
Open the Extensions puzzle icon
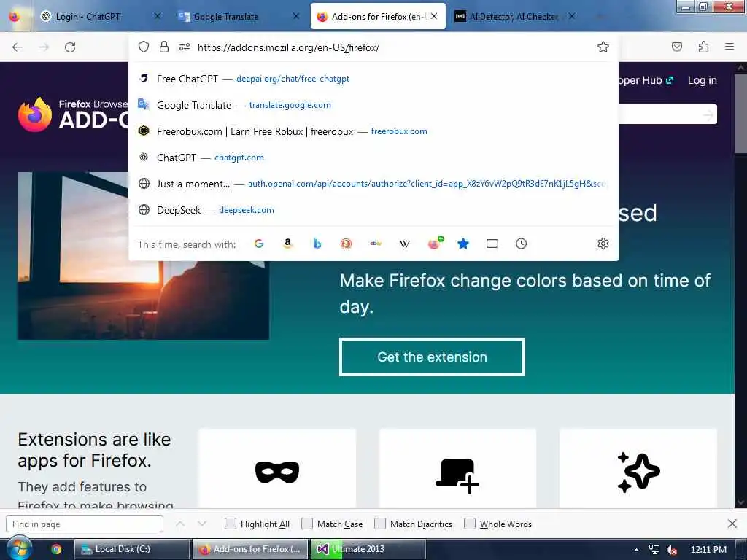(x=704, y=47)
